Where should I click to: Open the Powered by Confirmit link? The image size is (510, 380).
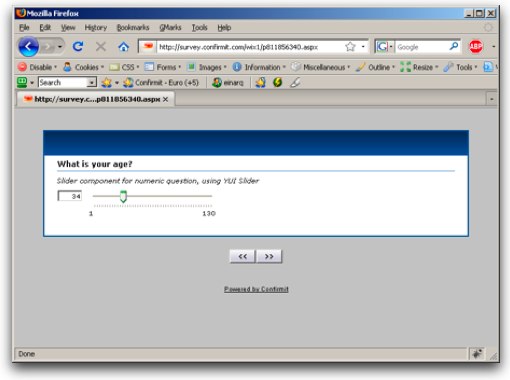tap(256, 289)
